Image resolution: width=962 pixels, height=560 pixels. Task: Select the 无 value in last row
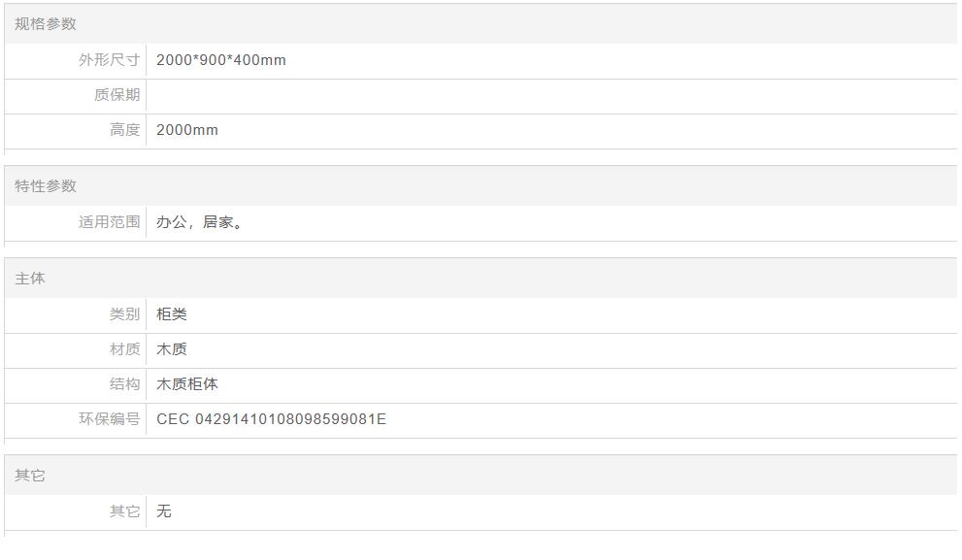tap(164, 511)
